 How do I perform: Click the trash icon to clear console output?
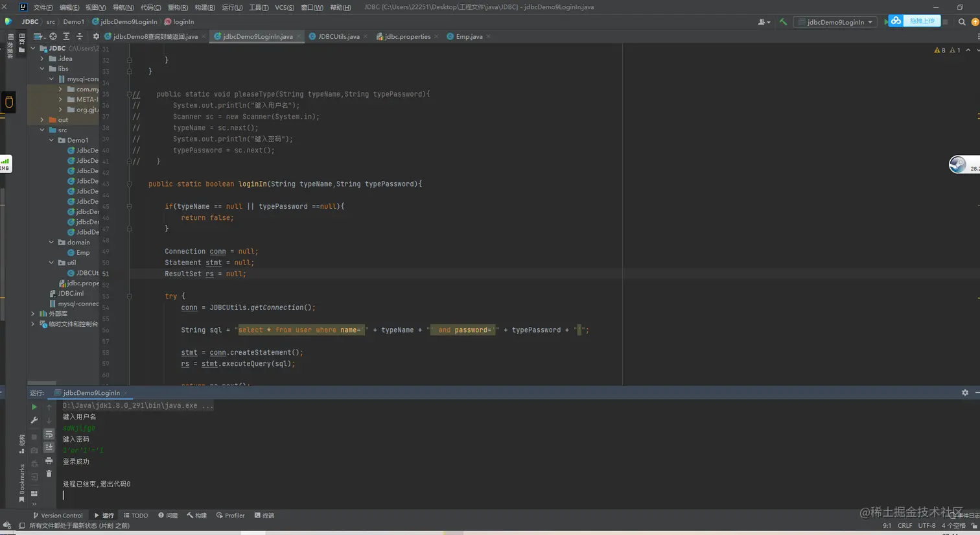click(49, 474)
